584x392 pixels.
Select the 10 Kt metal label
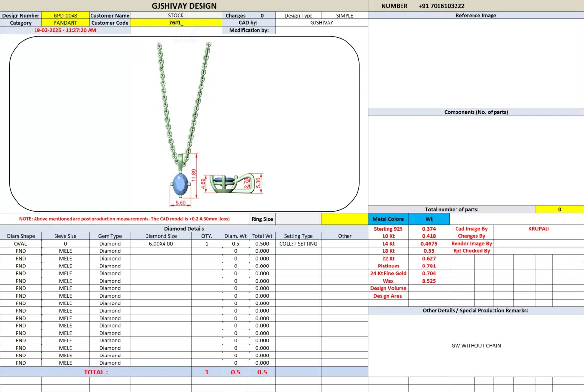pos(388,236)
